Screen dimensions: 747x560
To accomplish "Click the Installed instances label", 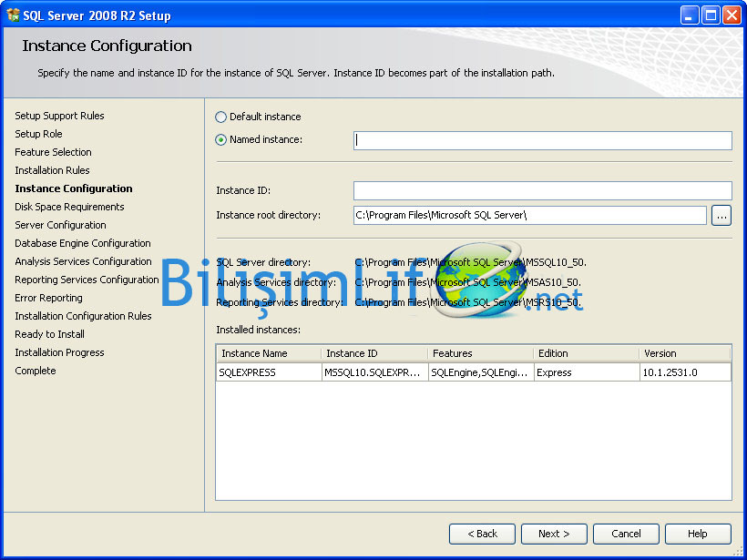I will pyautogui.click(x=258, y=330).
